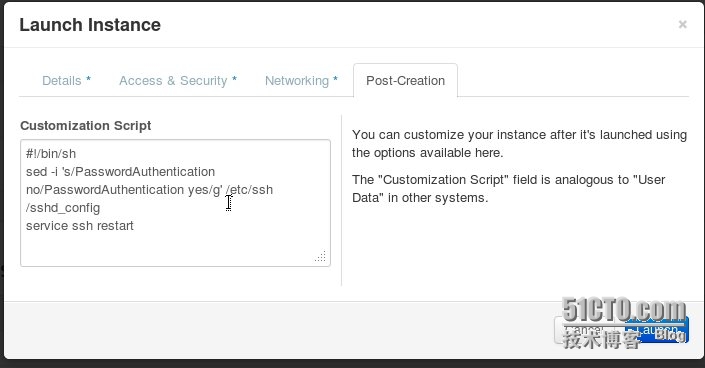Close the Launch Instance dialog with X

tap(683, 24)
